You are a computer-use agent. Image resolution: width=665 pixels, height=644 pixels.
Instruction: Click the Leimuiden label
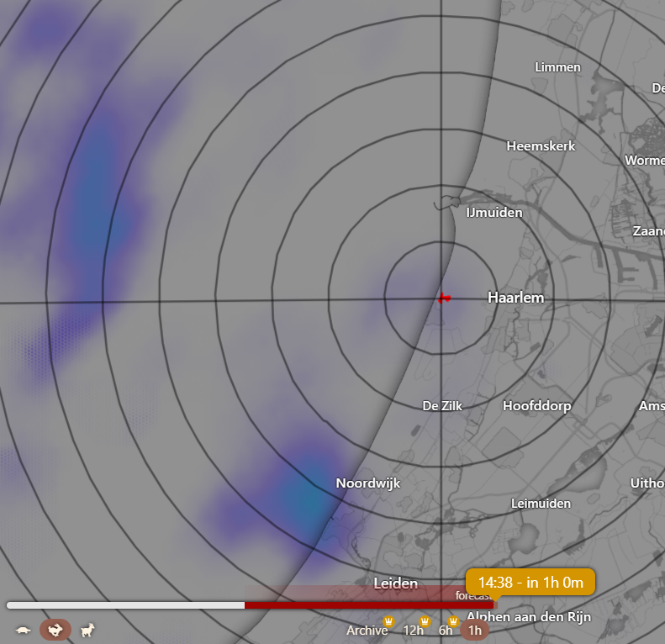541,504
